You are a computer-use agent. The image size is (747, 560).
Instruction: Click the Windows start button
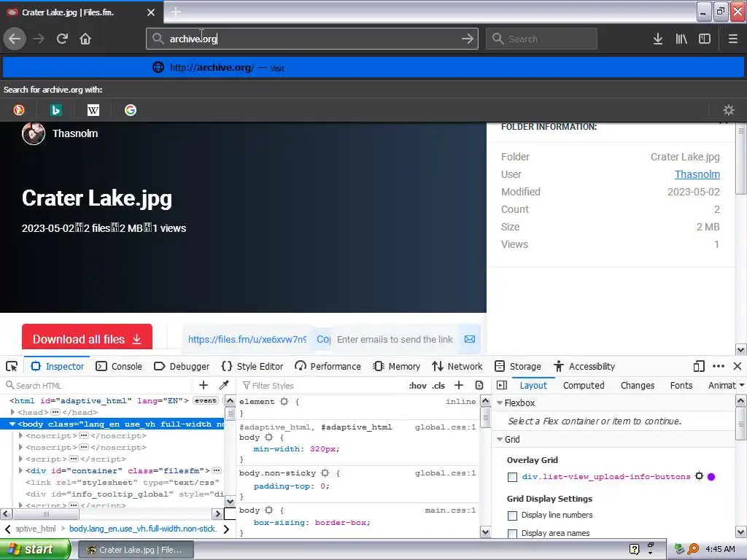(34, 549)
